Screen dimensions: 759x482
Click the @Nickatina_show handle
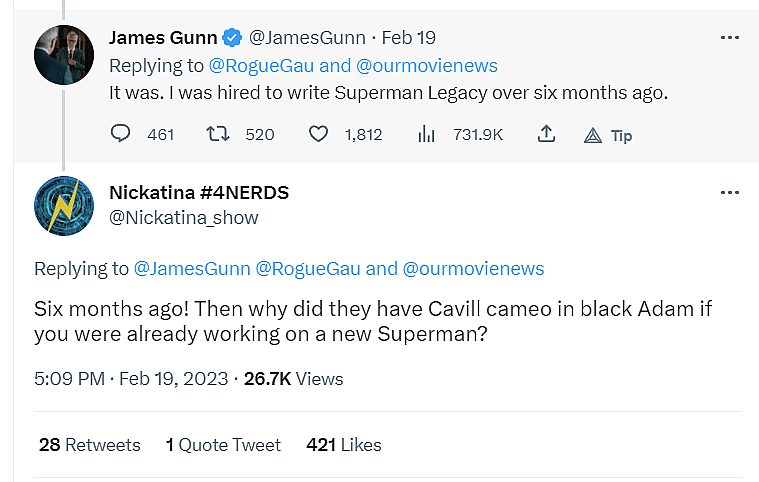tap(183, 217)
